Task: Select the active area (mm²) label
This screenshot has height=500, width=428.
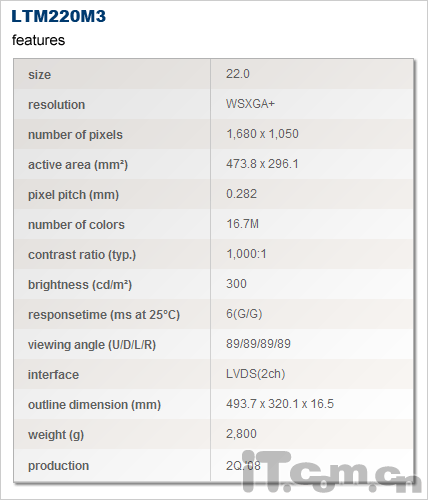Action: click(78, 165)
